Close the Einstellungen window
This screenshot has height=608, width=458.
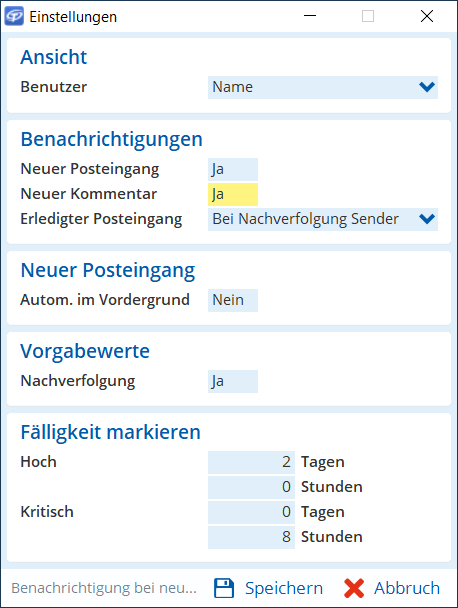coord(427,16)
